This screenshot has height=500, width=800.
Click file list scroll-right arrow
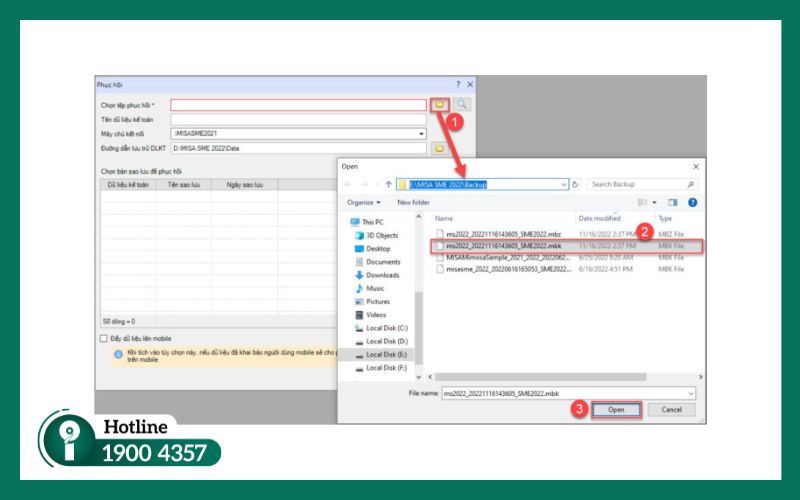pyautogui.click(x=701, y=377)
